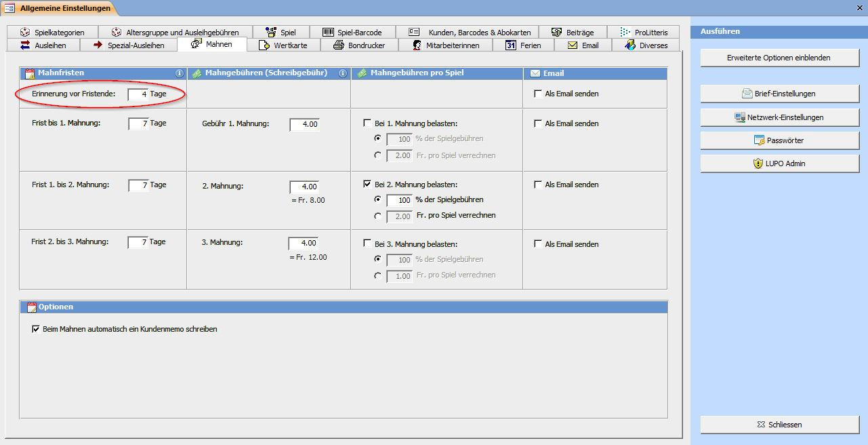The width and height of the screenshot is (868, 445).
Task: Click the Optionen calendar header icon
Action: coord(32,307)
